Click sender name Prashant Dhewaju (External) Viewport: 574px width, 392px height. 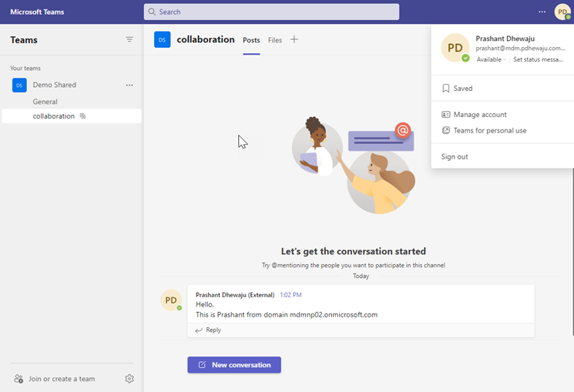pos(235,295)
